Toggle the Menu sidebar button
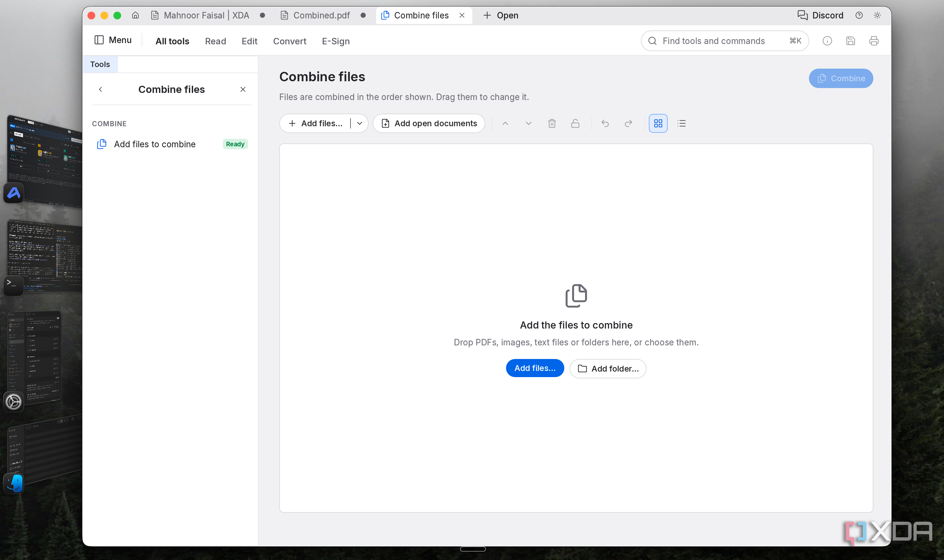This screenshot has width=944, height=560. pos(113,40)
